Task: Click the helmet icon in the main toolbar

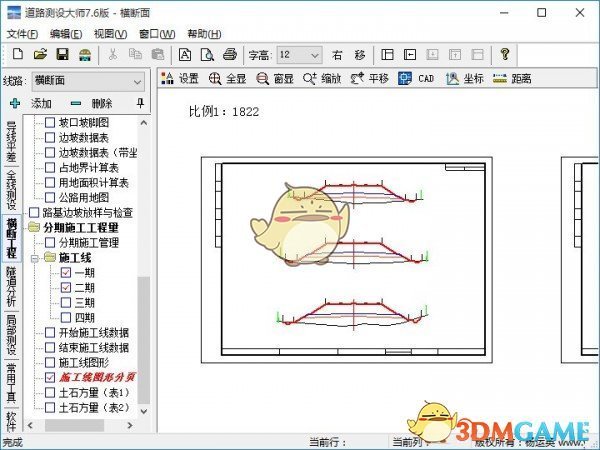Action: tap(85, 55)
